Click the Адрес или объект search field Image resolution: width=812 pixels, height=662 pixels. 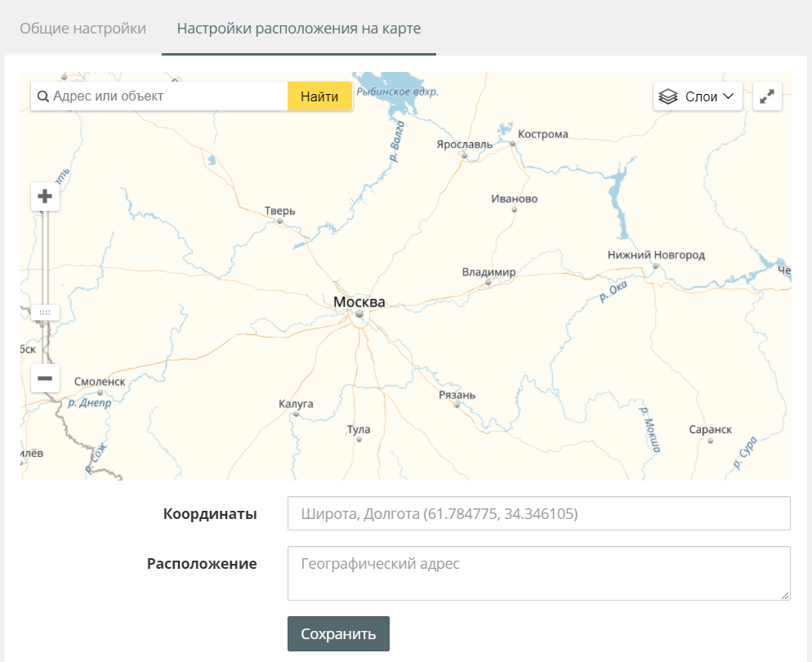(167, 96)
